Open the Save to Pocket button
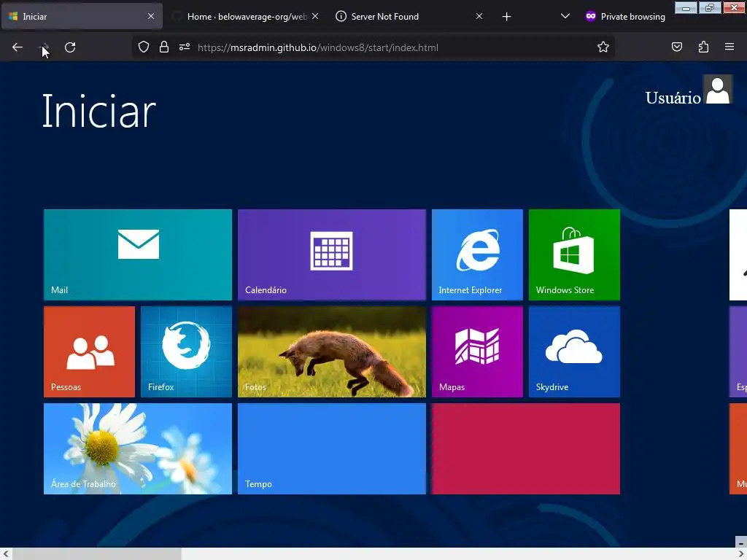 click(x=676, y=47)
